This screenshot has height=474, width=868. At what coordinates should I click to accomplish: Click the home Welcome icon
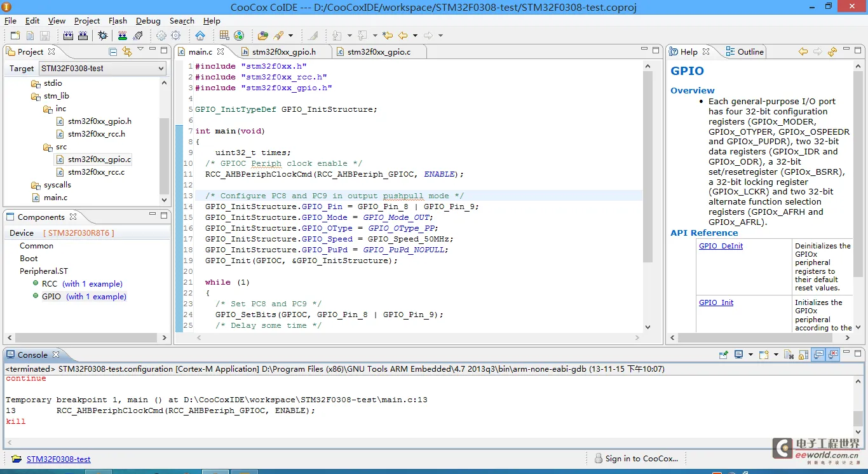coord(200,36)
